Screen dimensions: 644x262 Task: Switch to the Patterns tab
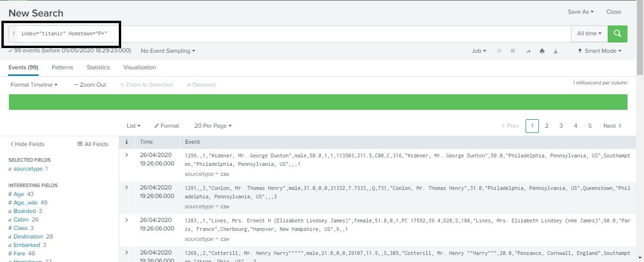[62, 67]
